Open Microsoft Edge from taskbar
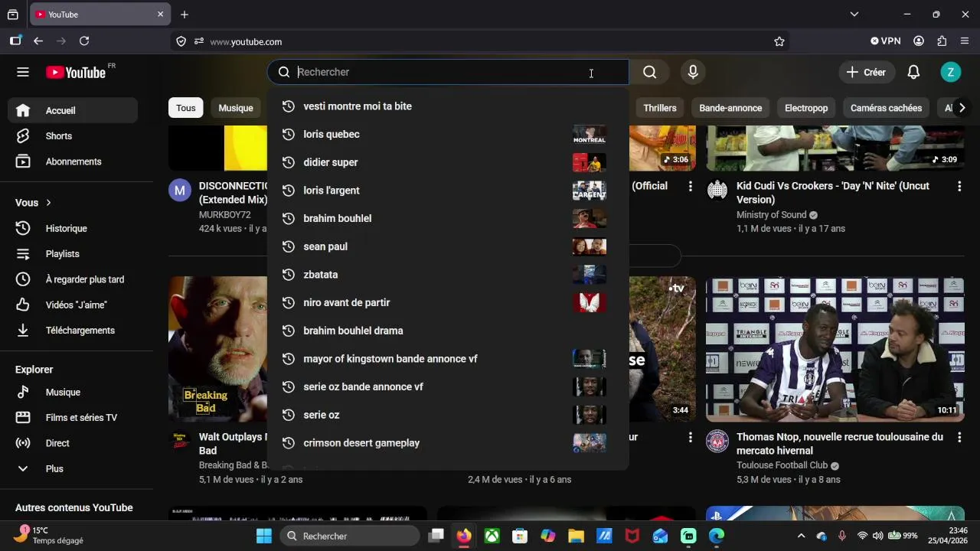The height and width of the screenshot is (551, 980). click(717, 536)
